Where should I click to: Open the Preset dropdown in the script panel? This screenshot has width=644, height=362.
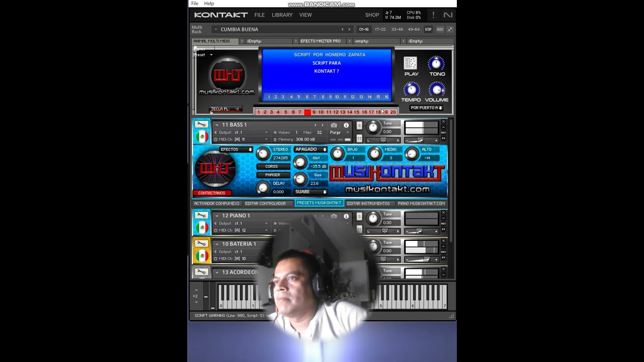tap(204, 55)
